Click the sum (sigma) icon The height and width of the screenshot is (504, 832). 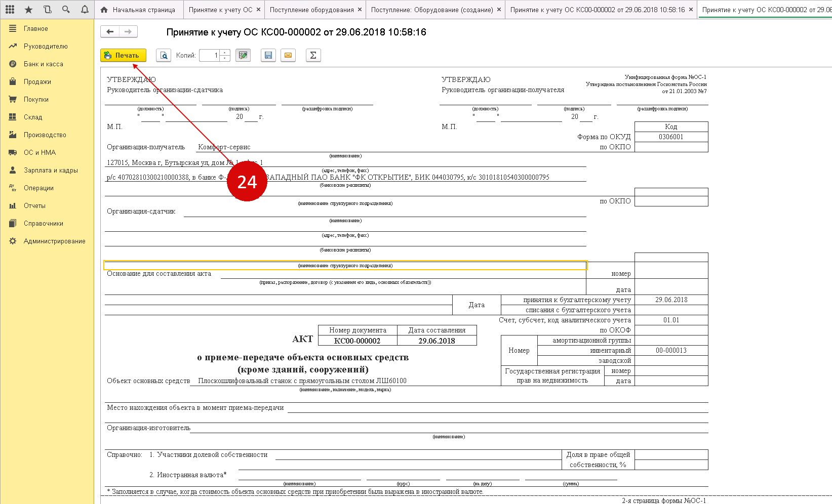tap(313, 55)
